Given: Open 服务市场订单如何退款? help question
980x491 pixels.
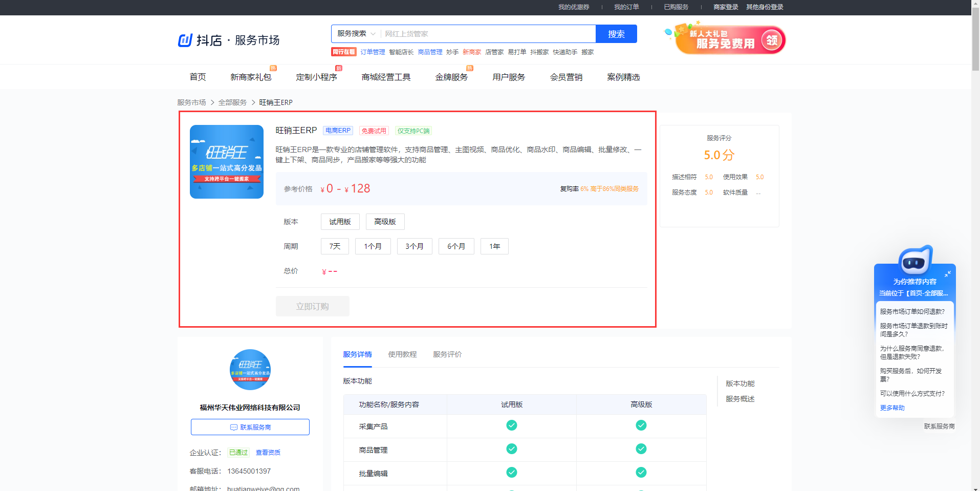Looking at the screenshot, I should (x=912, y=312).
